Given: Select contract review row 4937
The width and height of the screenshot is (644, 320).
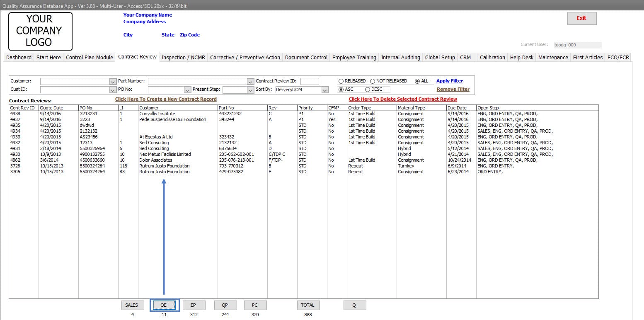Looking at the screenshot, I should pyautogui.click(x=304, y=119).
